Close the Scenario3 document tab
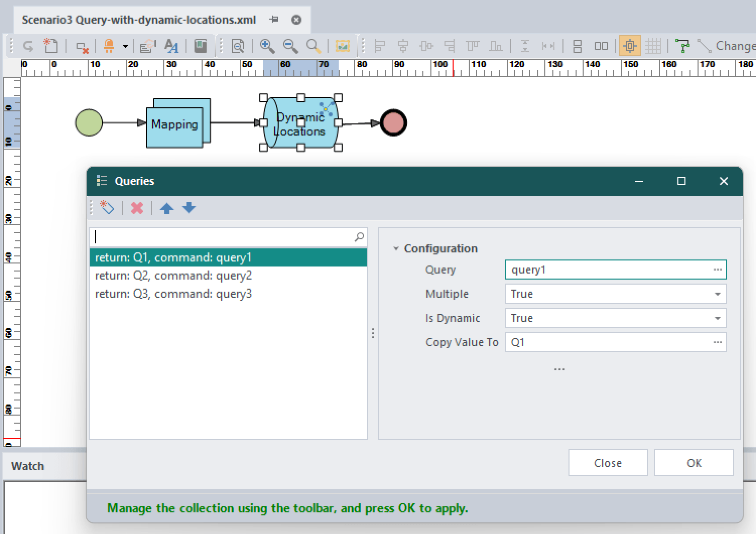Viewport: 756px width, 534px height. pos(296,20)
